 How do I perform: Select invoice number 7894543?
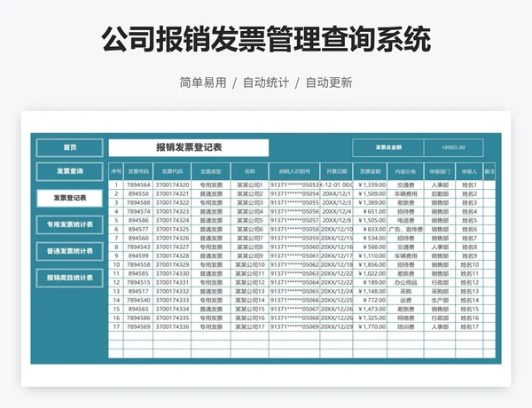[138, 247]
